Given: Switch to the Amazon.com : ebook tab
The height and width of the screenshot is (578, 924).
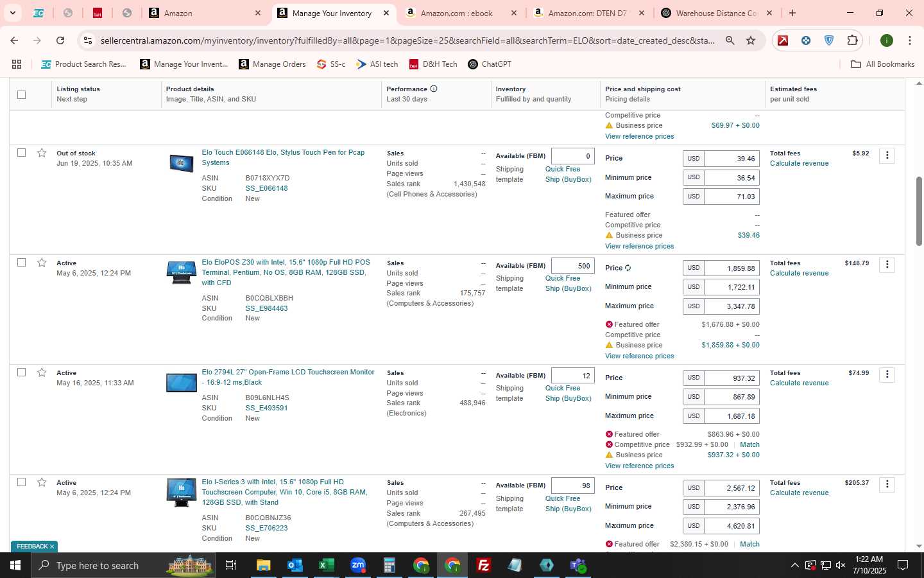Looking at the screenshot, I should 461,13.
